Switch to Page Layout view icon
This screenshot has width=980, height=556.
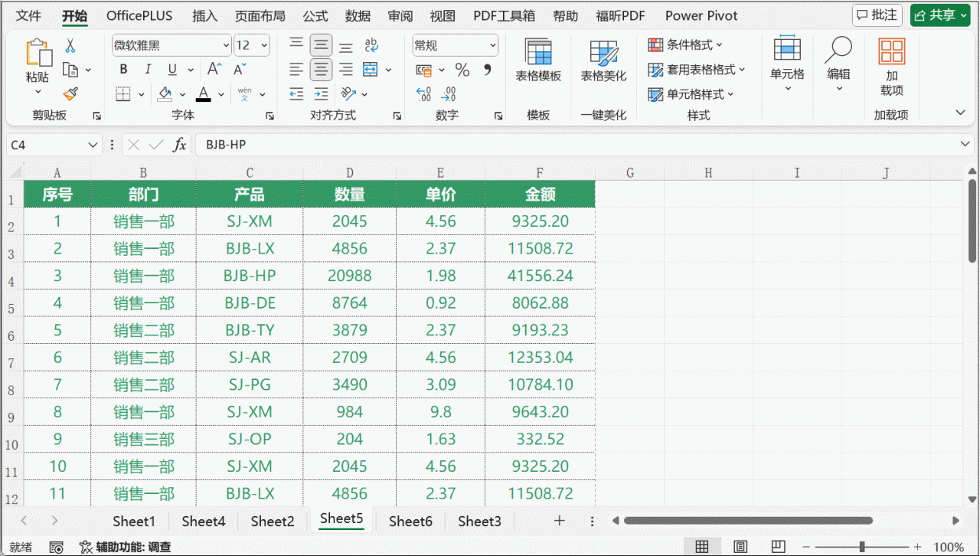pyautogui.click(x=740, y=547)
